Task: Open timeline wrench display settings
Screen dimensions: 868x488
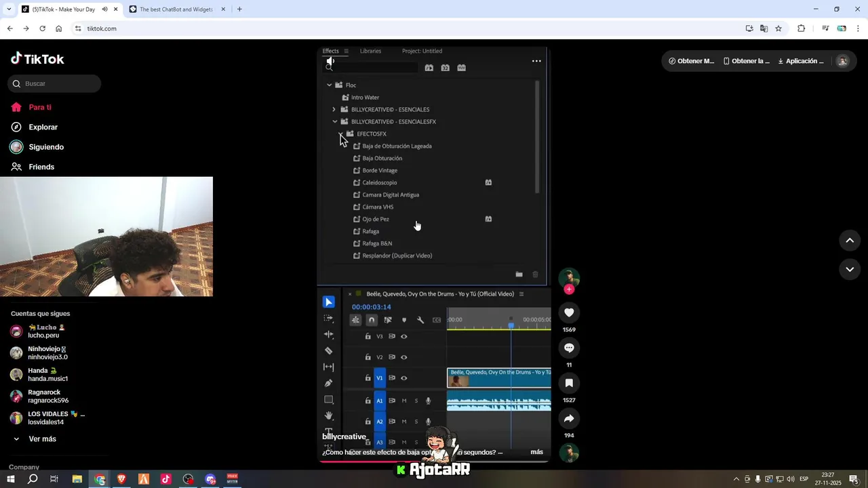Action: (420, 320)
